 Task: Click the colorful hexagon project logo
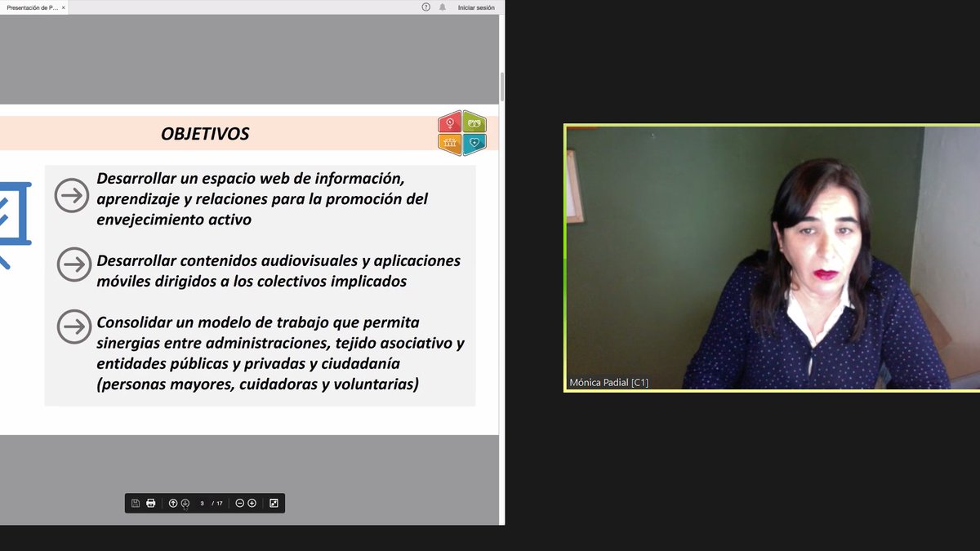[x=462, y=134]
